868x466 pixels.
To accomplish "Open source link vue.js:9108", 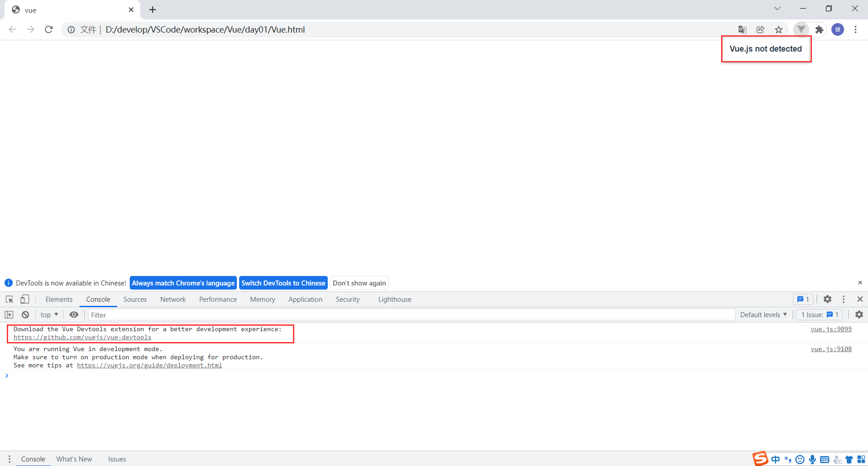I will (x=831, y=349).
